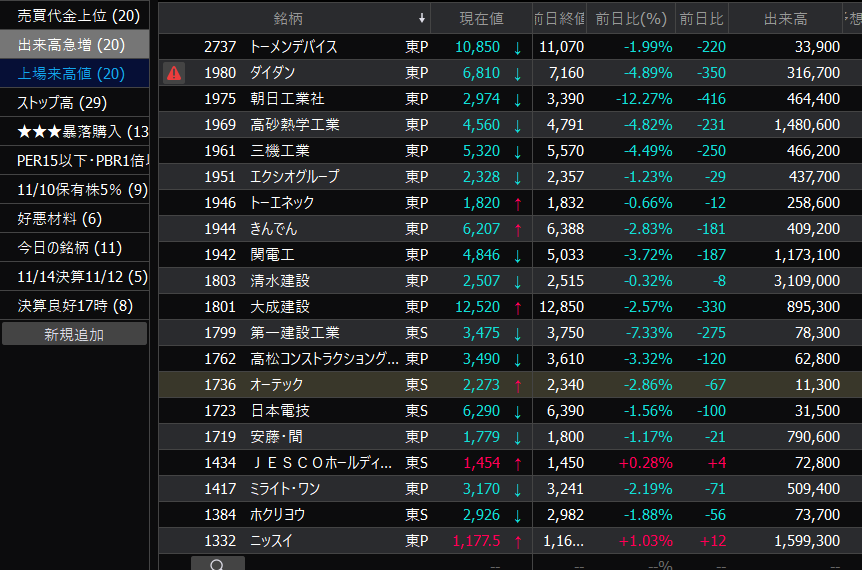Open the 売買代金上位 (20) watchlist
This screenshot has height=570, width=862.
[x=75, y=15]
